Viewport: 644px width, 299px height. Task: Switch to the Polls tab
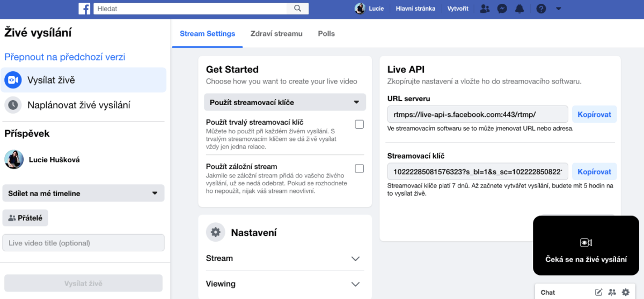coord(326,34)
